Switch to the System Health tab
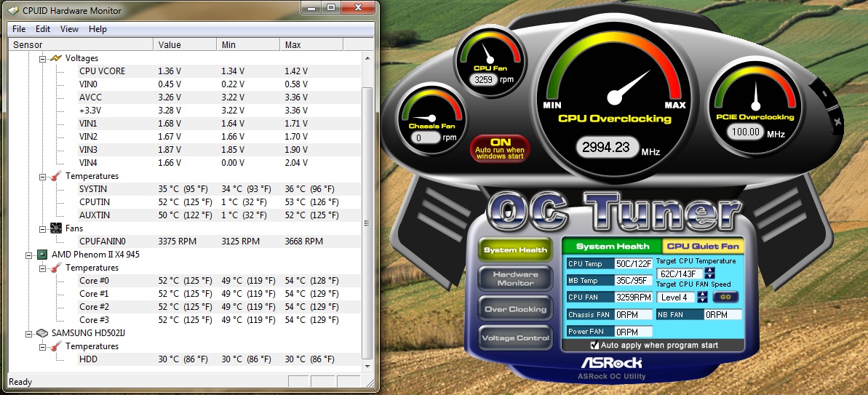Viewport: 868px width, 395px height. coord(612,246)
